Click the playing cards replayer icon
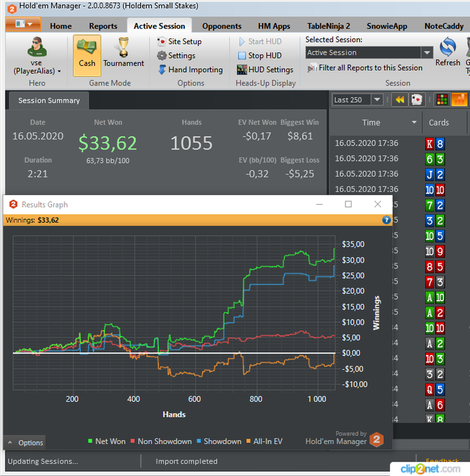The height and width of the screenshot is (476, 470). 416,99
